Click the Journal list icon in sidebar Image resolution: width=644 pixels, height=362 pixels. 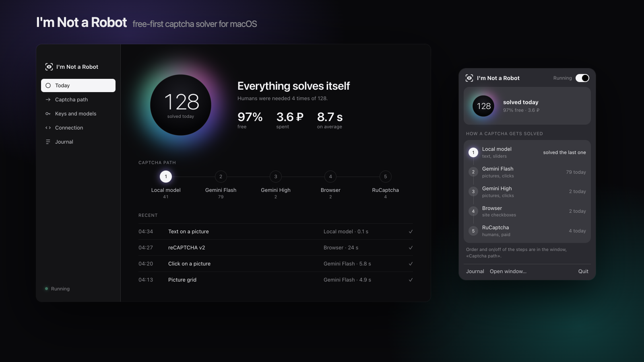pos(48,142)
